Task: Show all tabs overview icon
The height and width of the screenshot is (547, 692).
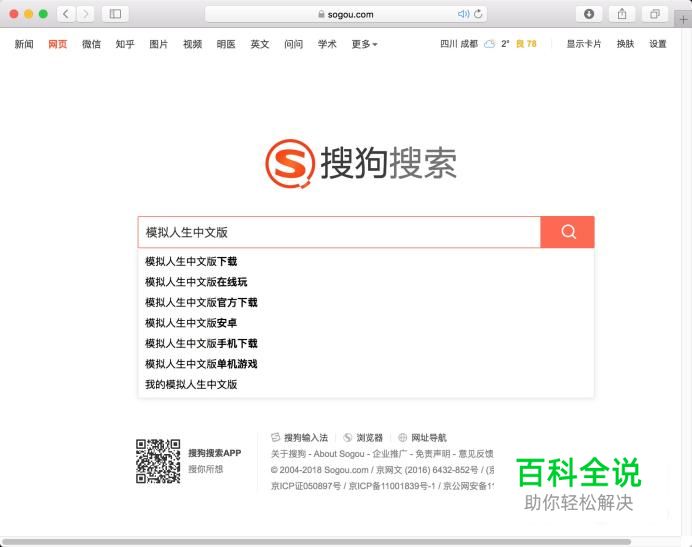Action: tap(655, 14)
